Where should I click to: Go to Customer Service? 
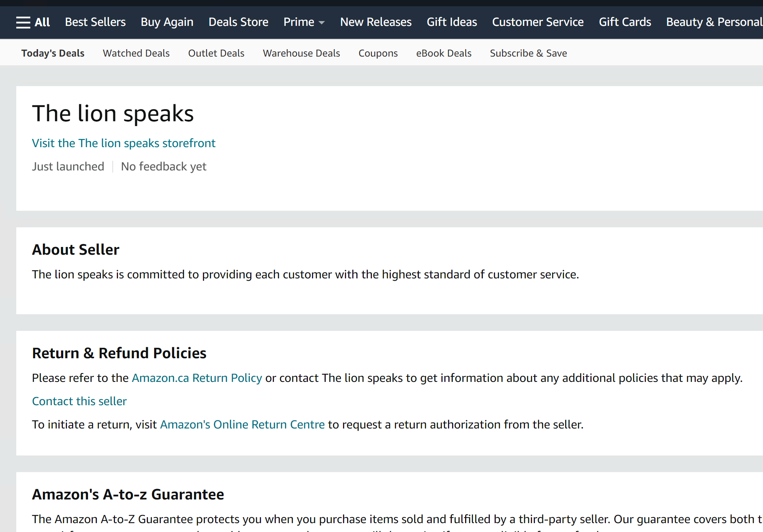tap(538, 22)
